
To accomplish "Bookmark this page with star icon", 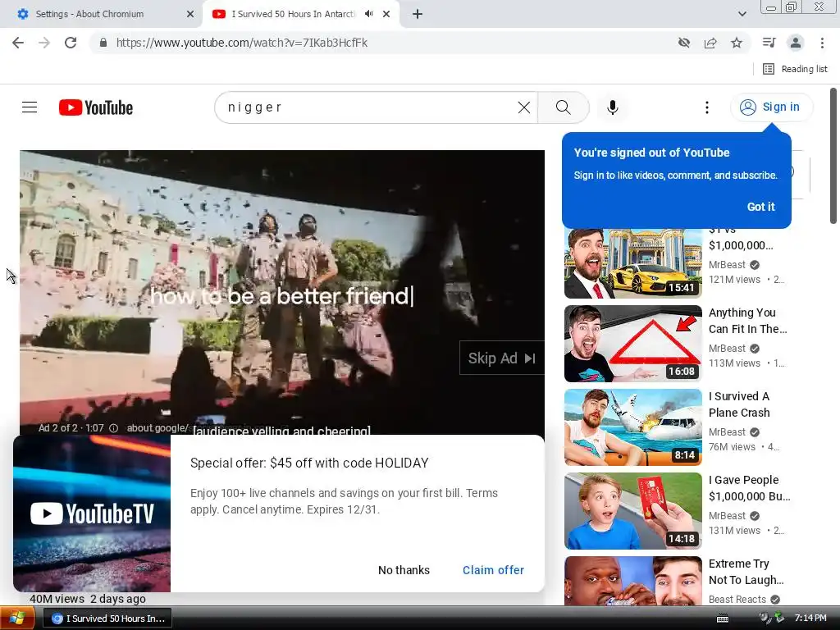I will 737,43.
